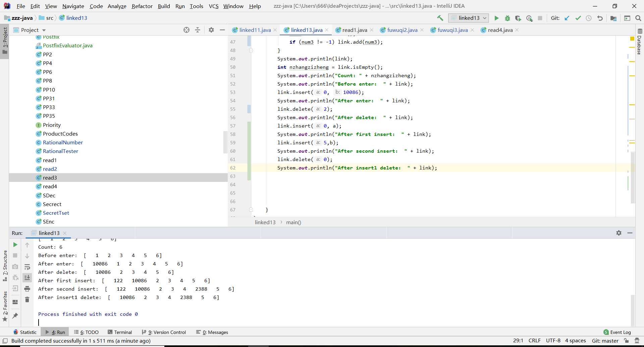Viewport: 644px width, 347px height.
Task: Open 9: Version Control tool window
Action: click(x=164, y=332)
